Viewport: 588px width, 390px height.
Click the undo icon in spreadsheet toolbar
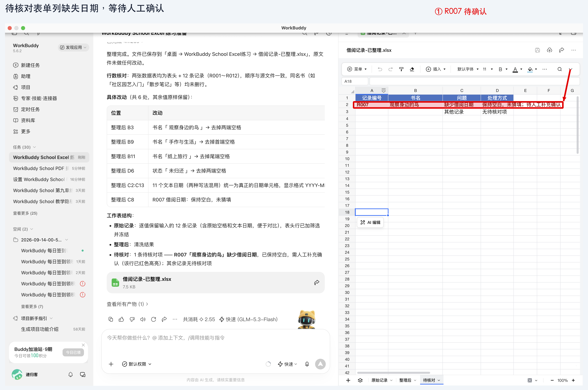(x=380, y=69)
